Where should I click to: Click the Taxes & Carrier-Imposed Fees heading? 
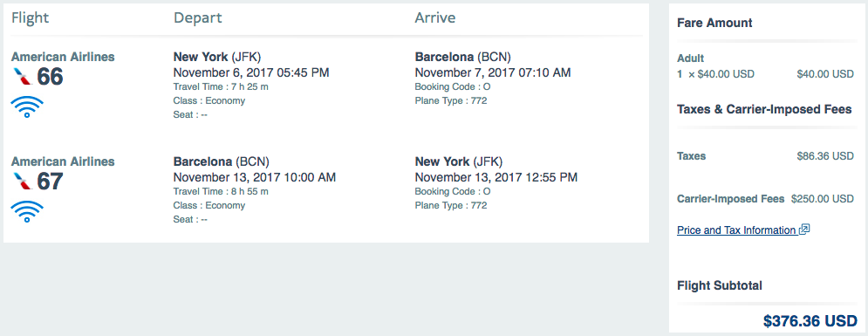pyautogui.click(x=764, y=109)
